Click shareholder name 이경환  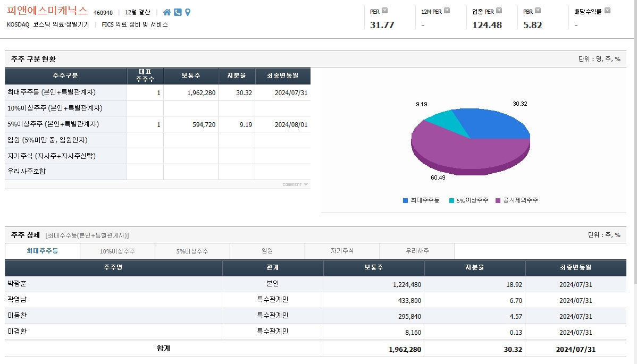pyautogui.click(x=17, y=332)
